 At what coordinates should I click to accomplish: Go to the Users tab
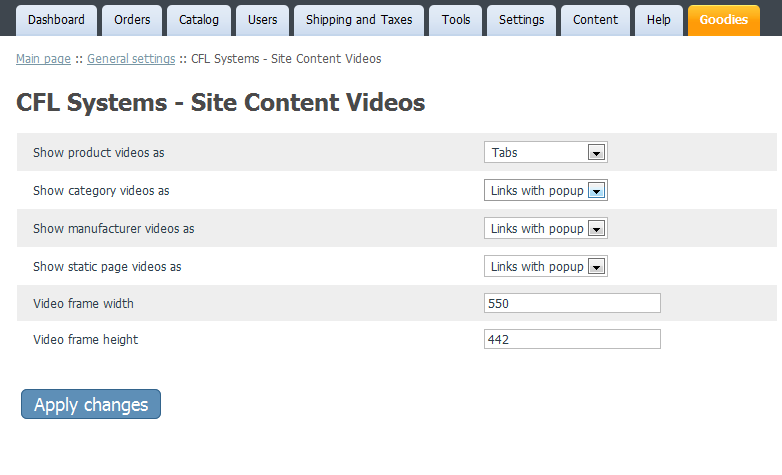(262, 20)
